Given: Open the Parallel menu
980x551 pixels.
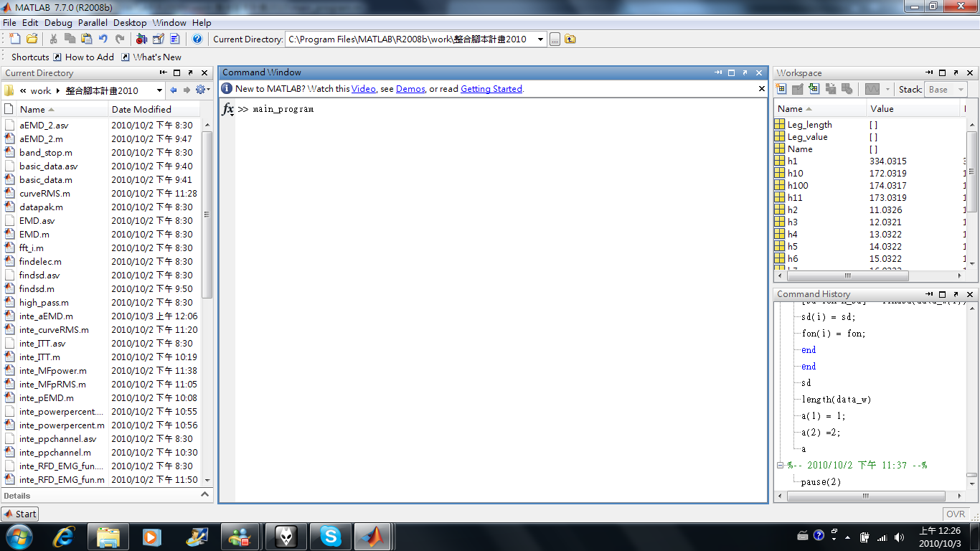Looking at the screenshot, I should [93, 23].
